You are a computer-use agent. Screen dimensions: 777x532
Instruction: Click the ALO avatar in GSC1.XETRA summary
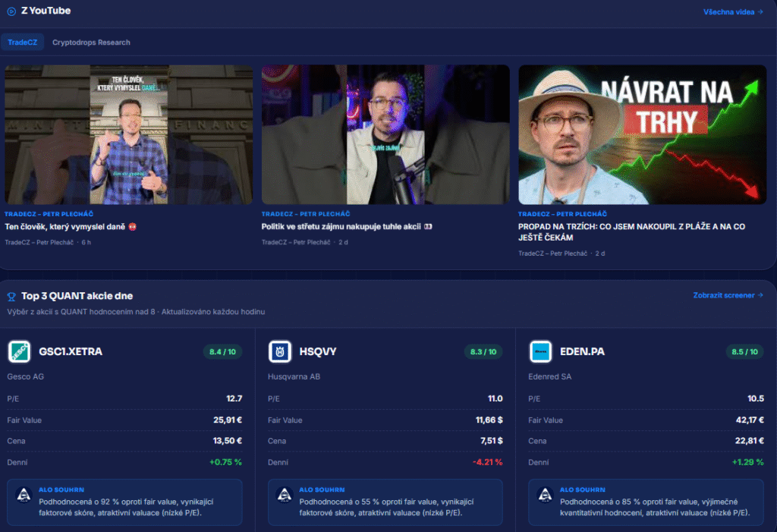(24, 495)
